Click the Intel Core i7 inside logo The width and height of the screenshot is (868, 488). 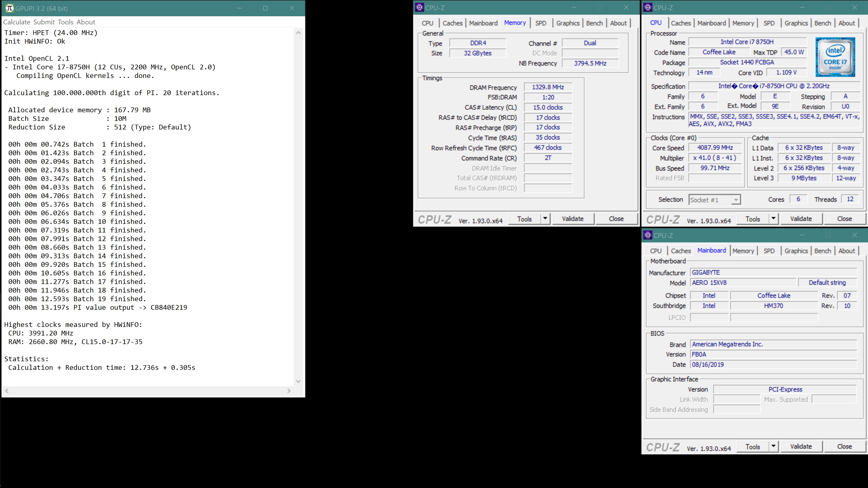[x=835, y=57]
